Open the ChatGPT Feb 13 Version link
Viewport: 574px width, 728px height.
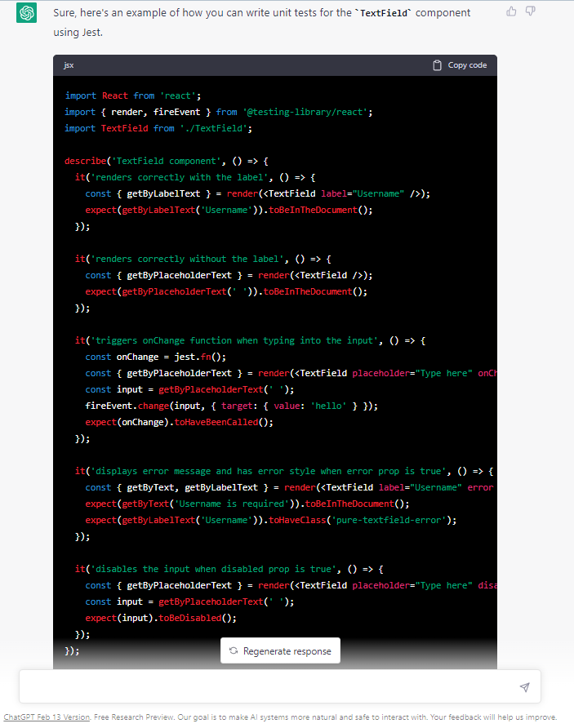point(47,717)
